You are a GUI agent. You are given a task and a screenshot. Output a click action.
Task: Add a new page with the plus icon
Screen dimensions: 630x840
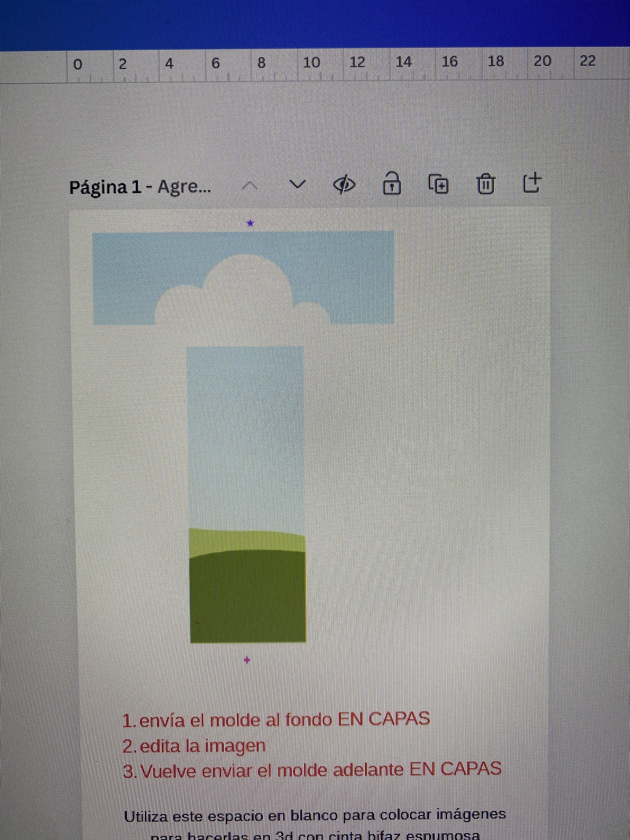(532, 183)
